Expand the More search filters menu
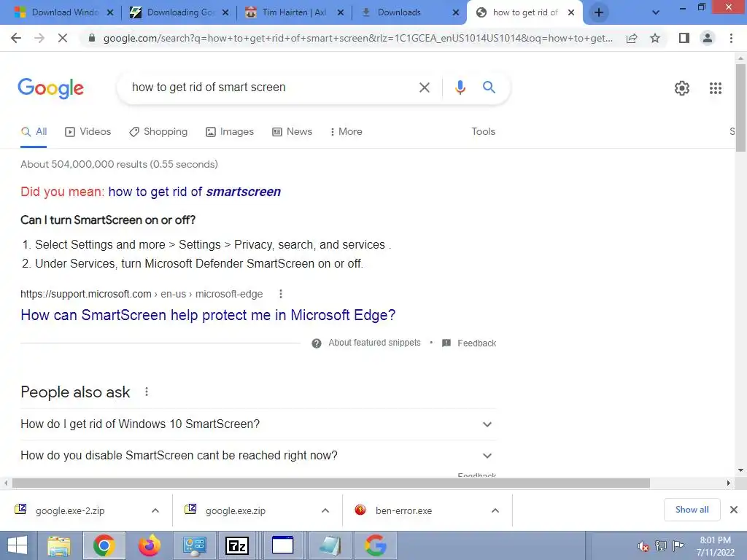Viewport: 747px width, 560px height. pyautogui.click(x=347, y=132)
